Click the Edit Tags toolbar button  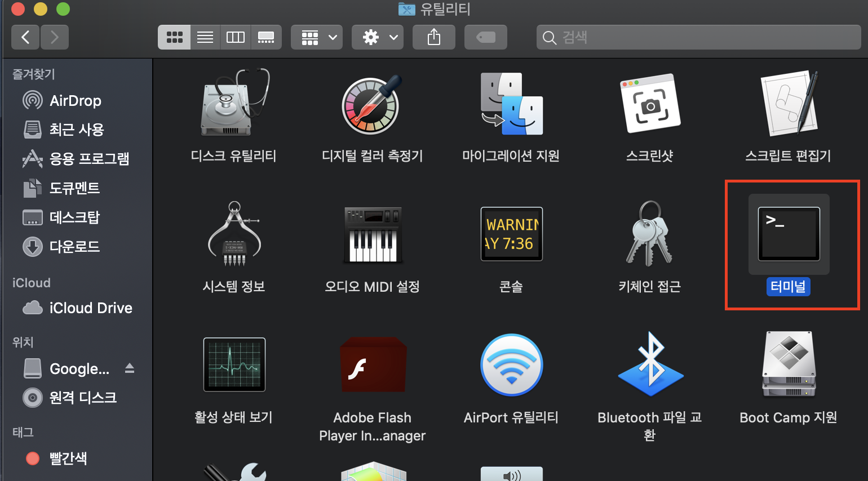tap(486, 37)
